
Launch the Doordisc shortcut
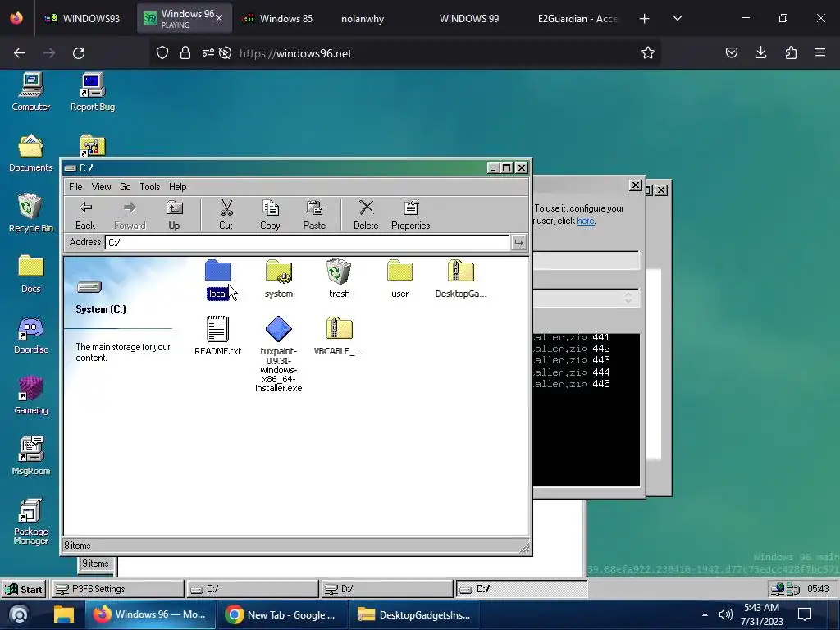(x=31, y=335)
